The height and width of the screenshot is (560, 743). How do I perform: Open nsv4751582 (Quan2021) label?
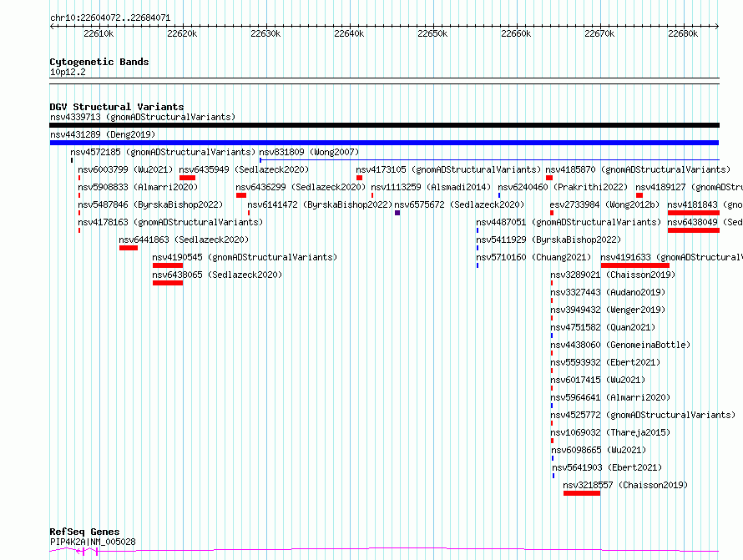(x=603, y=327)
